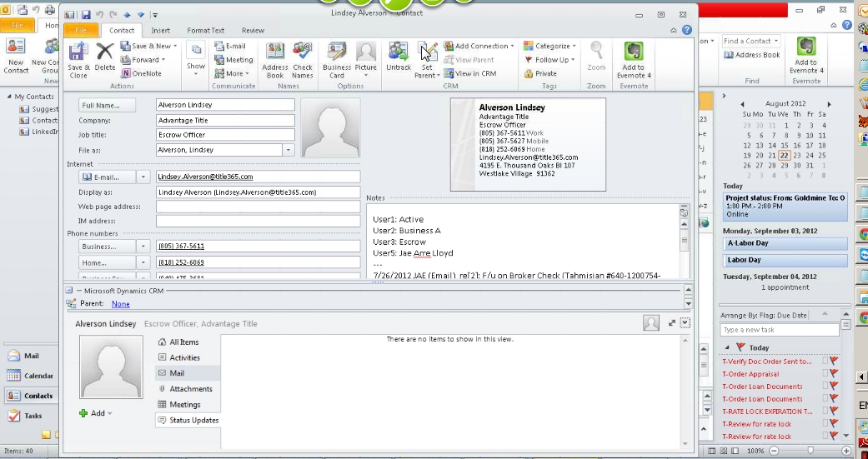Click the Save & Close icon
The height and width of the screenshot is (459, 868).
[78, 57]
